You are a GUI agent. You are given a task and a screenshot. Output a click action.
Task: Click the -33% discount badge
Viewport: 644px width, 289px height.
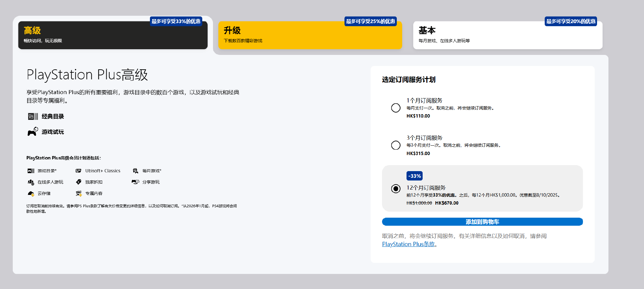pos(415,176)
